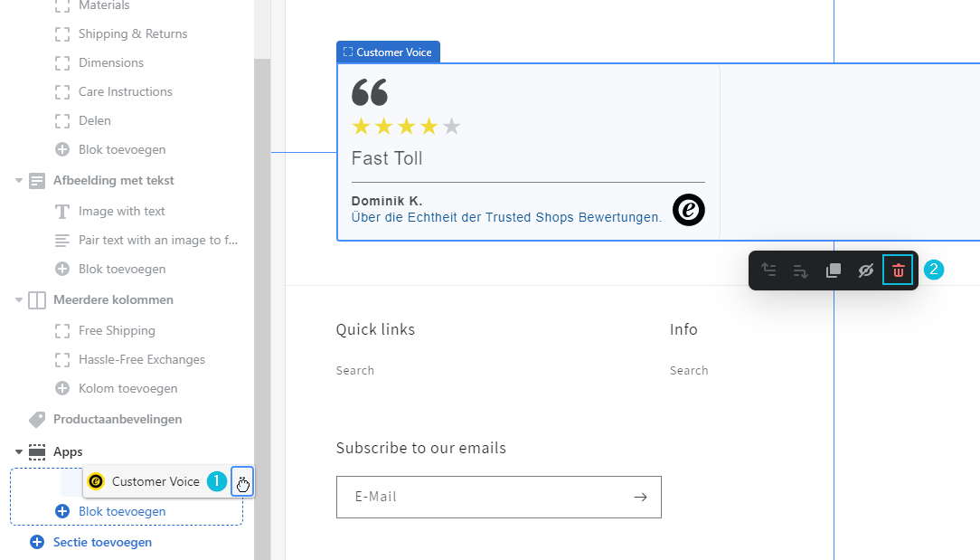This screenshot has height=560, width=980.
Task: Click the plus icon of Sectie toevoegen
Action: point(37,542)
